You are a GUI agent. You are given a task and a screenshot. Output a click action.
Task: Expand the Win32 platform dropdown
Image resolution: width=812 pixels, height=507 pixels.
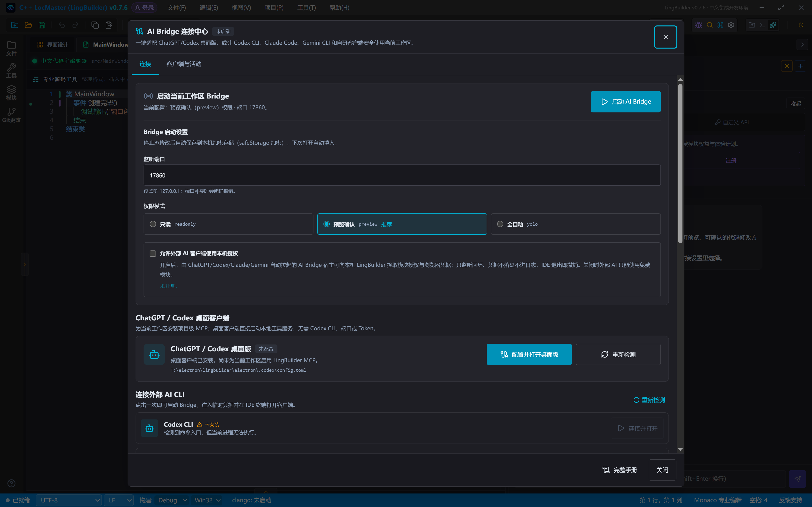pyautogui.click(x=208, y=500)
